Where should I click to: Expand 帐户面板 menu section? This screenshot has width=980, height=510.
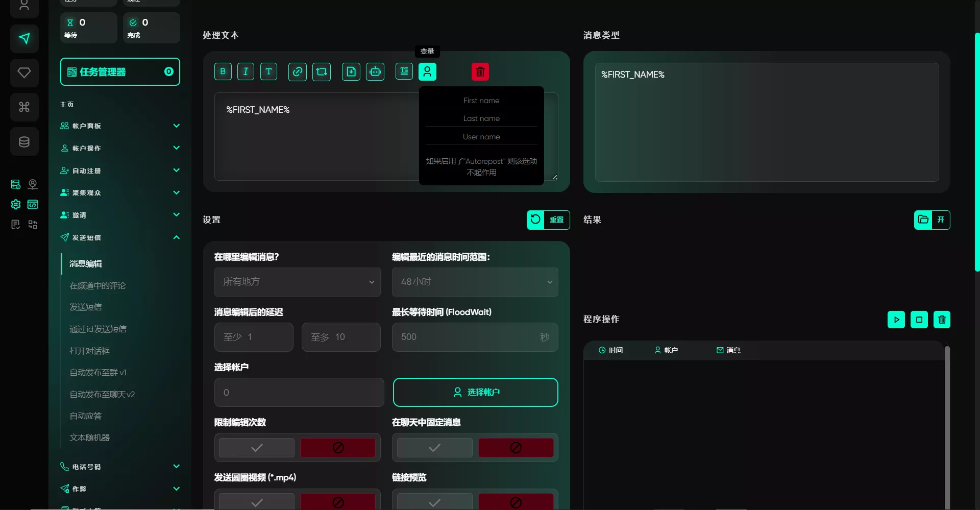(120, 126)
